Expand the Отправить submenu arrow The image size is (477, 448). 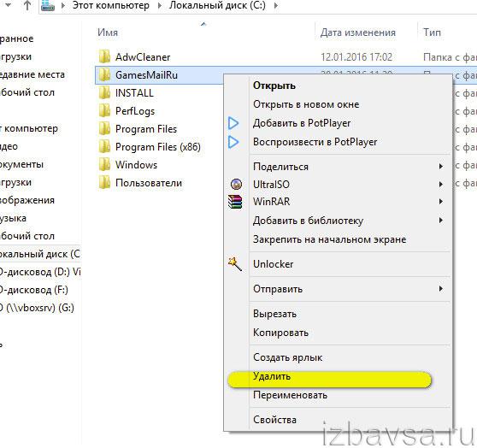tap(441, 288)
